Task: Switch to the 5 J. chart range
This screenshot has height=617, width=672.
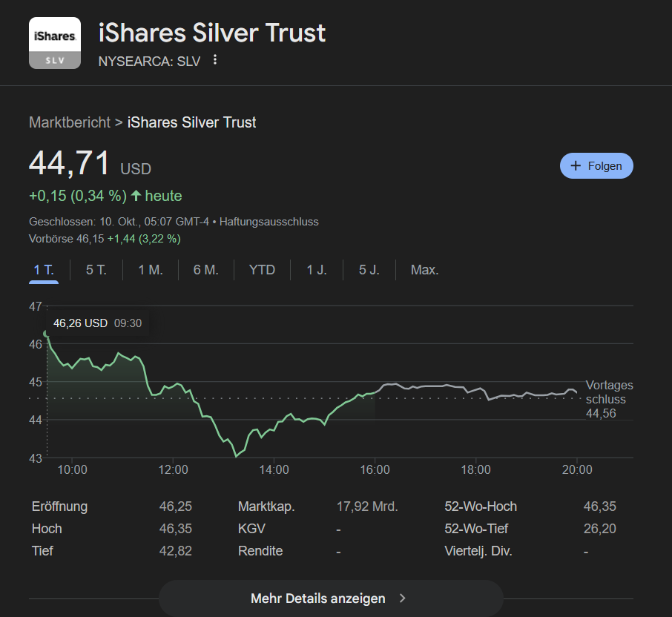Action: pyautogui.click(x=369, y=270)
